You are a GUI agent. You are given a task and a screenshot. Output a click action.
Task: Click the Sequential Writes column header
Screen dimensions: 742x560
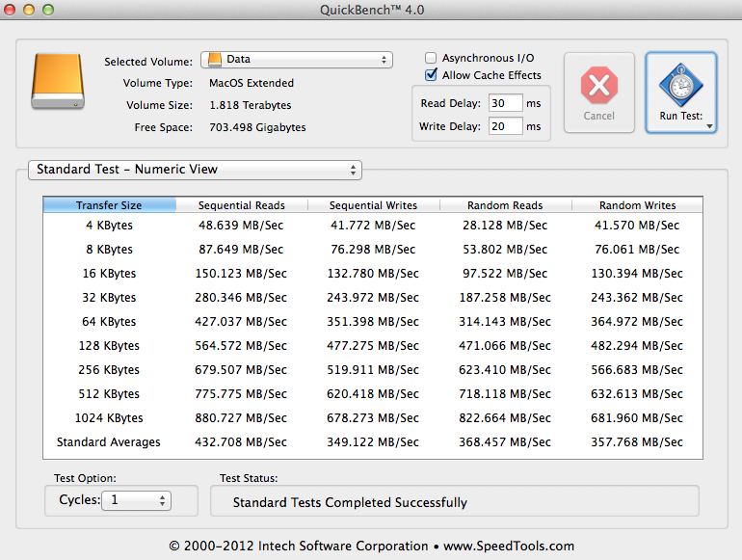pyautogui.click(x=373, y=205)
